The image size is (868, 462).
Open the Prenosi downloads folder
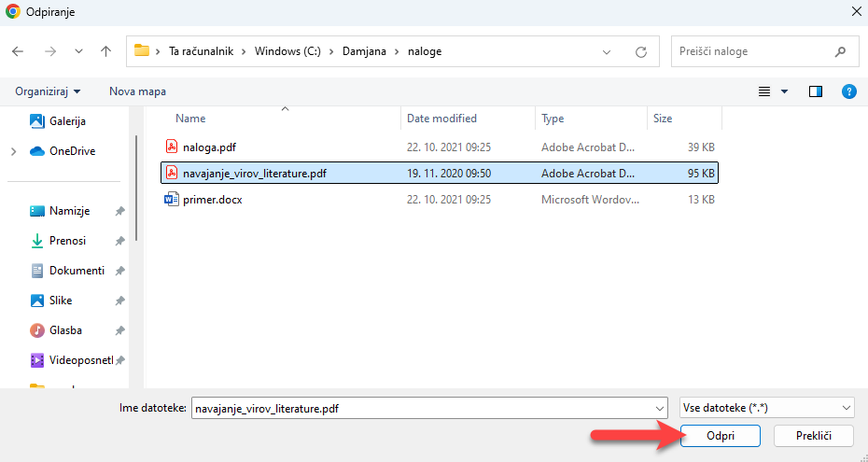tap(67, 241)
